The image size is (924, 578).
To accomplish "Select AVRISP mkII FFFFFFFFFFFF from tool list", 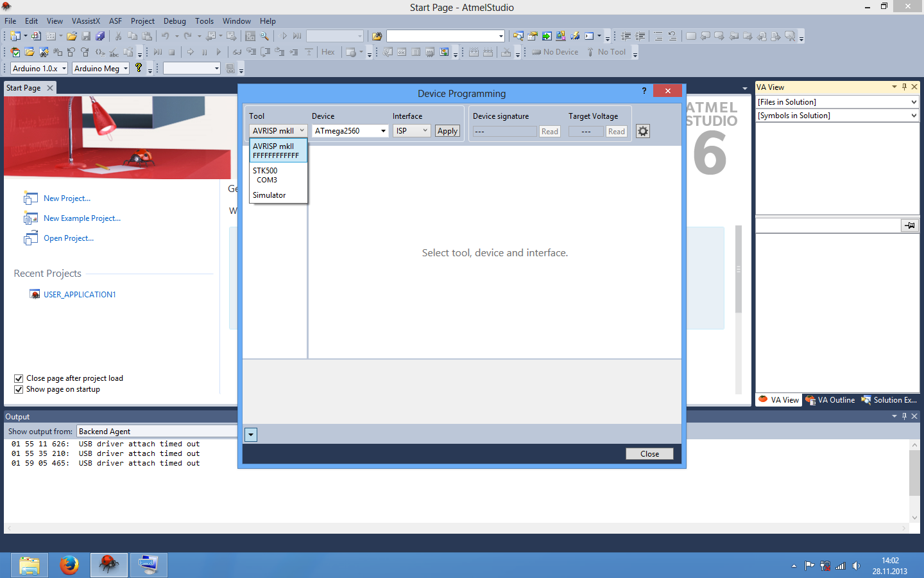I will click(278, 151).
